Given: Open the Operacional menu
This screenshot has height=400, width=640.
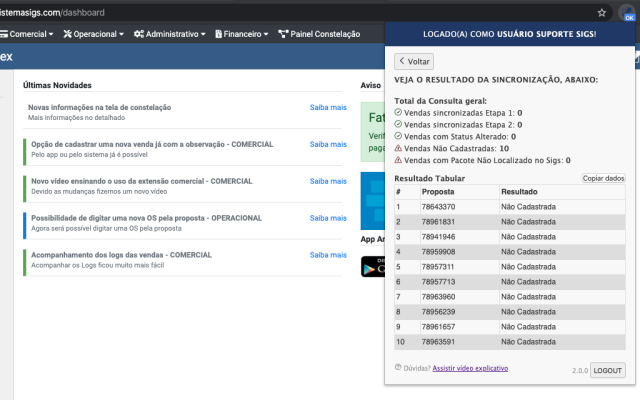Looking at the screenshot, I should point(93,34).
